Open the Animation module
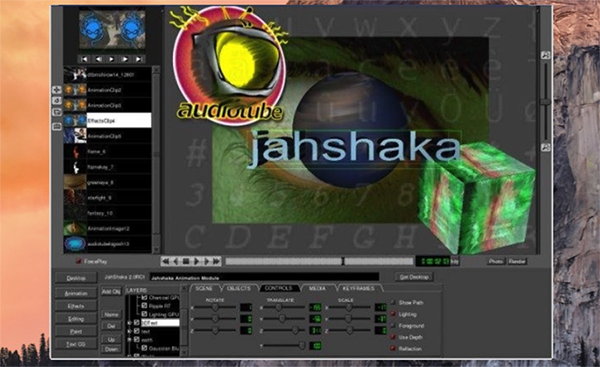The width and height of the screenshot is (600, 367). point(76,294)
